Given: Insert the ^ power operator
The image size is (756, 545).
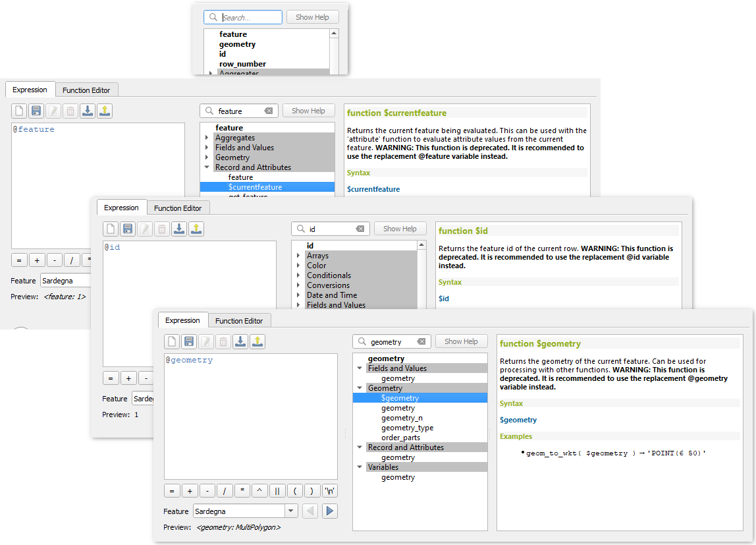Looking at the screenshot, I should pos(259,491).
